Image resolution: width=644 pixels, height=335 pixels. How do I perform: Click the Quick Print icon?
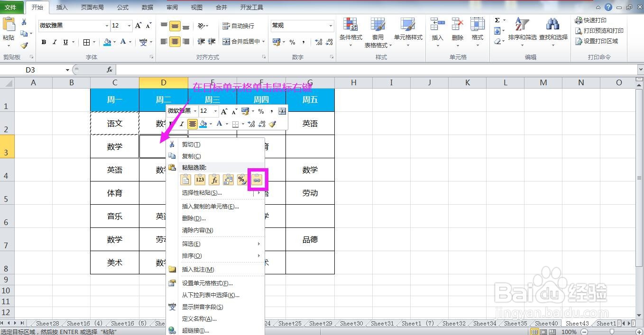[x=579, y=20]
